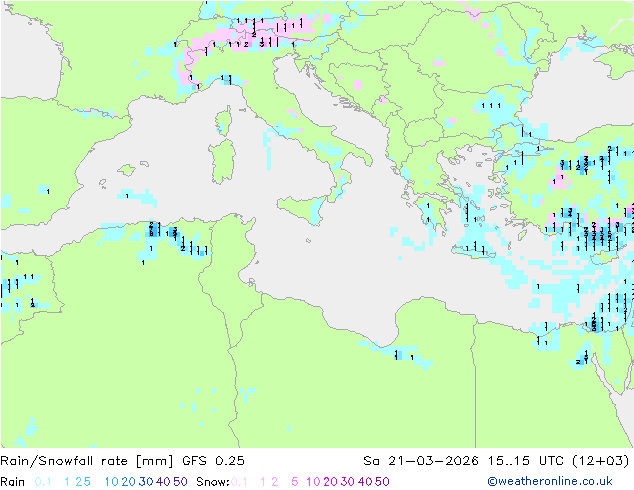Click the island of Crete on map
The height and width of the screenshot is (490, 634).
(x=473, y=251)
